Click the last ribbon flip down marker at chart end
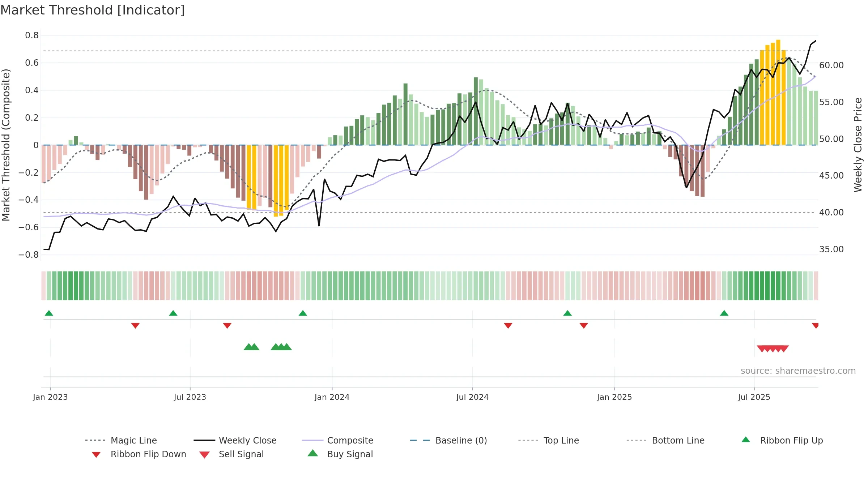868x488 pixels. tap(815, 326)
